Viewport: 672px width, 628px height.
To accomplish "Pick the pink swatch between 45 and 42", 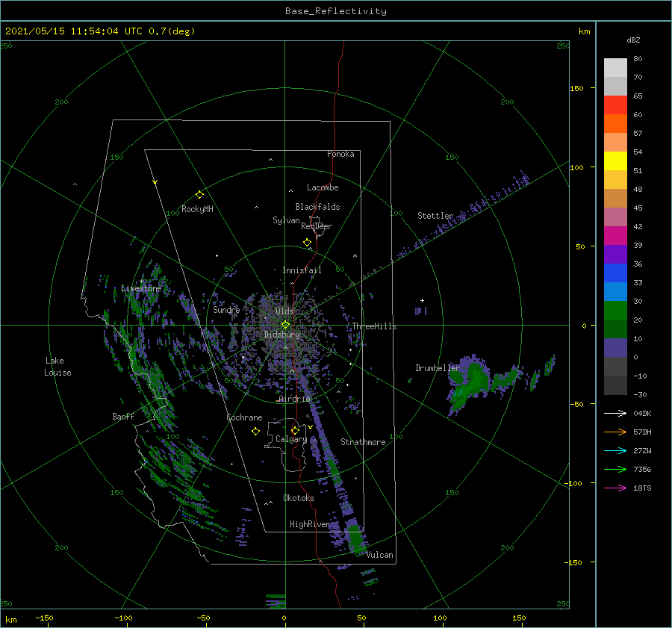I will click(615, 217).
